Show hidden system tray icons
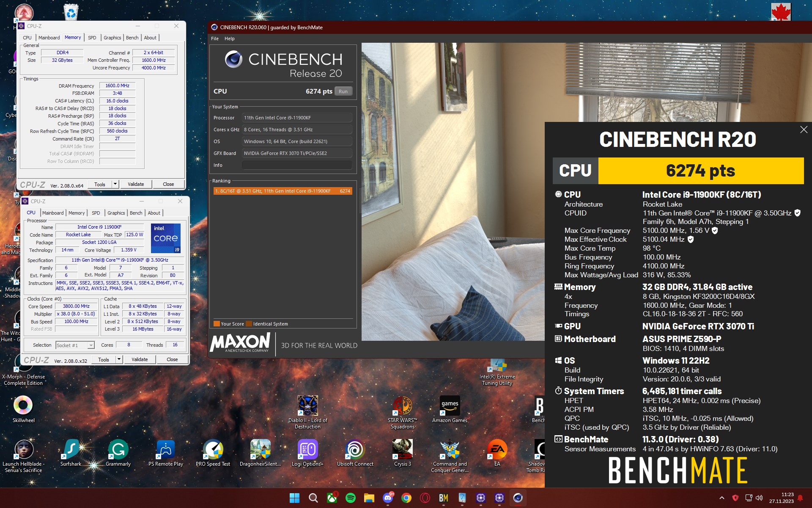Image resolution: width=812 pixels, height=508 pixels. [722, 498]
